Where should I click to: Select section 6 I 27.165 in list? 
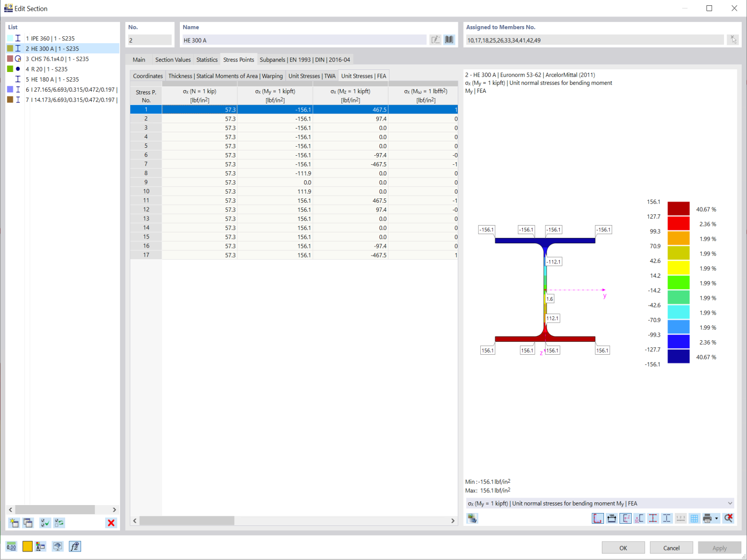[x=63, y=90]
